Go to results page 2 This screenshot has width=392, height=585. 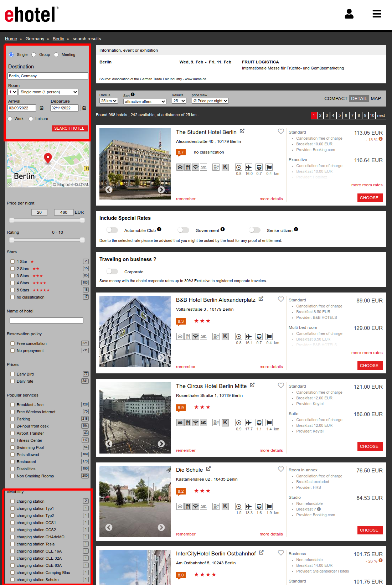[x=320, y=115]
